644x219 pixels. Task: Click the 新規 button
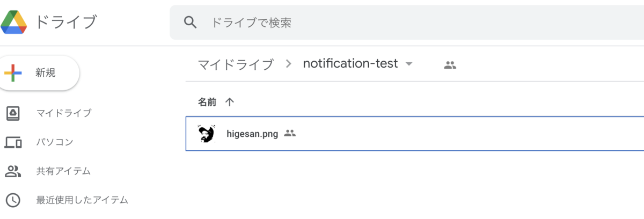pyautogui.click(x=40, y=74)
